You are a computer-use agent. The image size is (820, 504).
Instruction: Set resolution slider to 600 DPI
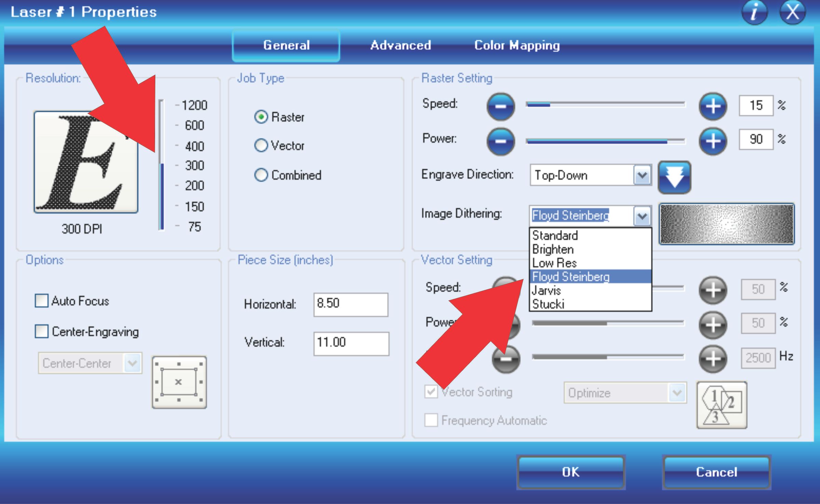coord(161,126)
